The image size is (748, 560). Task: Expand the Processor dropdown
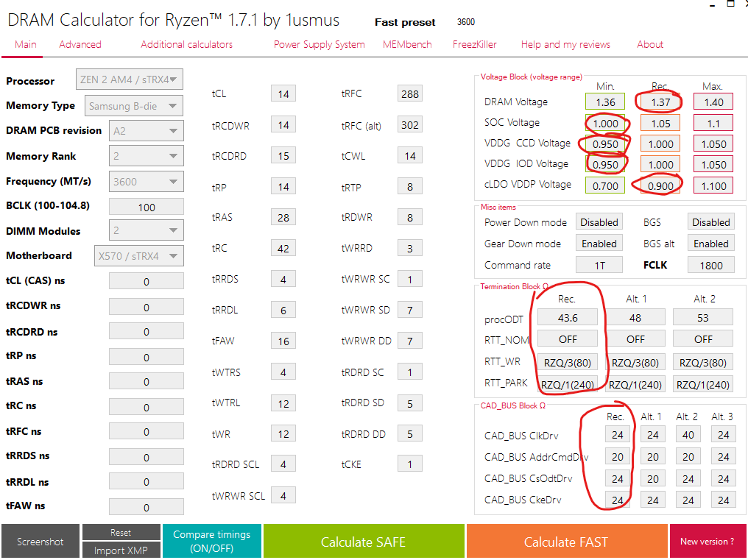(130, 79)
